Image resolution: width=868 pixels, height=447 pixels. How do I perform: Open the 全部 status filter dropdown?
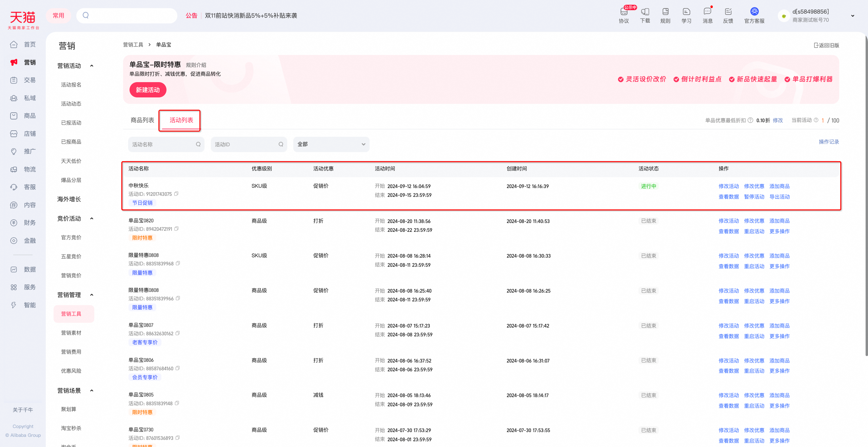[331, 144]
